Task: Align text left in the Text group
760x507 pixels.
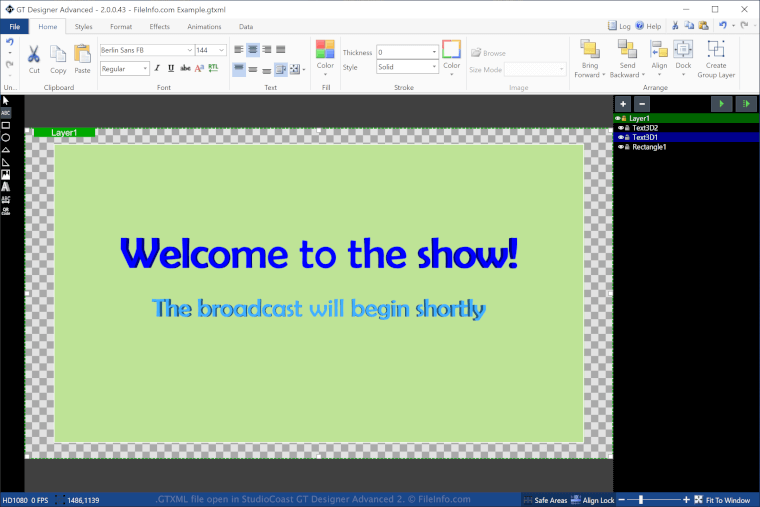Action: [x=239, y=49]
